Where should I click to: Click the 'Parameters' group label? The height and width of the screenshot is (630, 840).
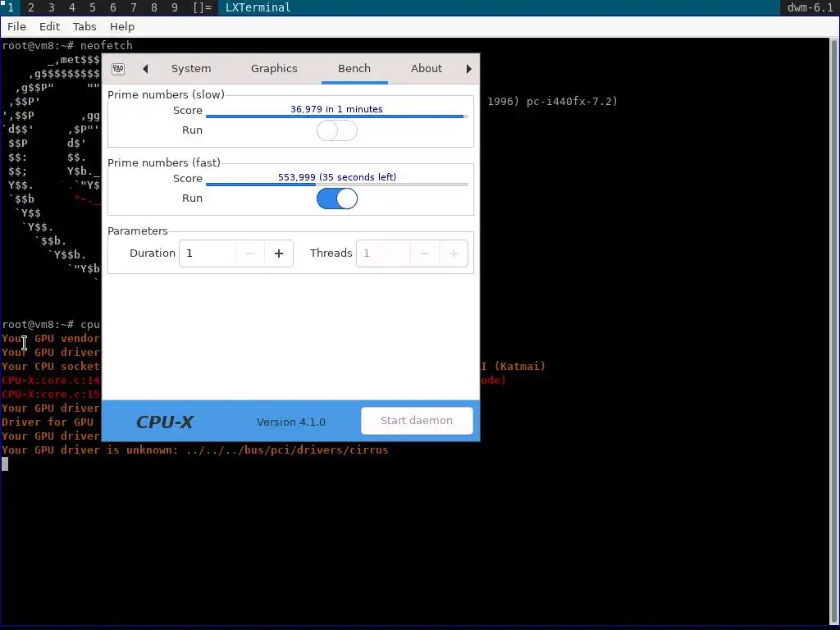[138, 231]
